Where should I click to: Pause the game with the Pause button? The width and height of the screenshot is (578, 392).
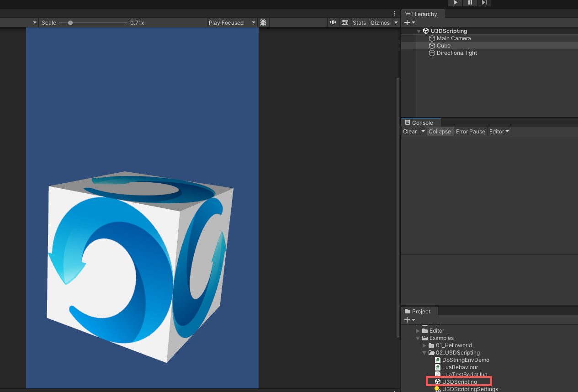coord(470,3)
